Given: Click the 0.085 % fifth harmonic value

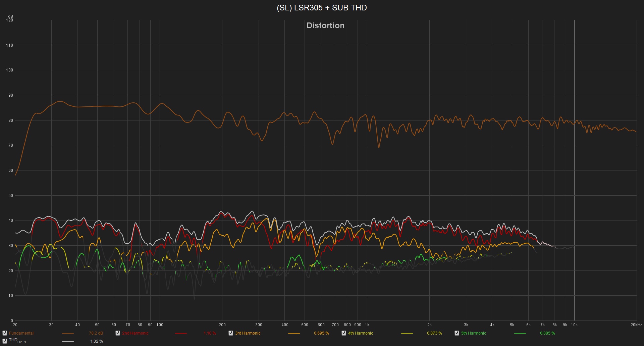Looking at the screenshot, I should click(547, 333).
